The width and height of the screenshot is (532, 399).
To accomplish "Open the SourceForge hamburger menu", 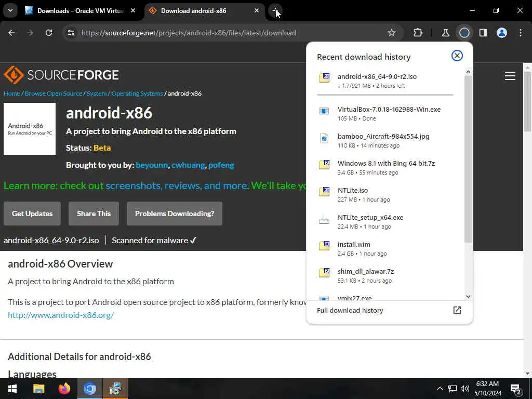I will pos(510,76).
